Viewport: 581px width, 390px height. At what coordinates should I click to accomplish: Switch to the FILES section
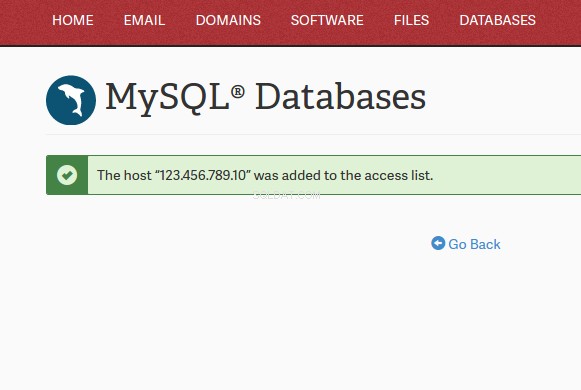411,20
